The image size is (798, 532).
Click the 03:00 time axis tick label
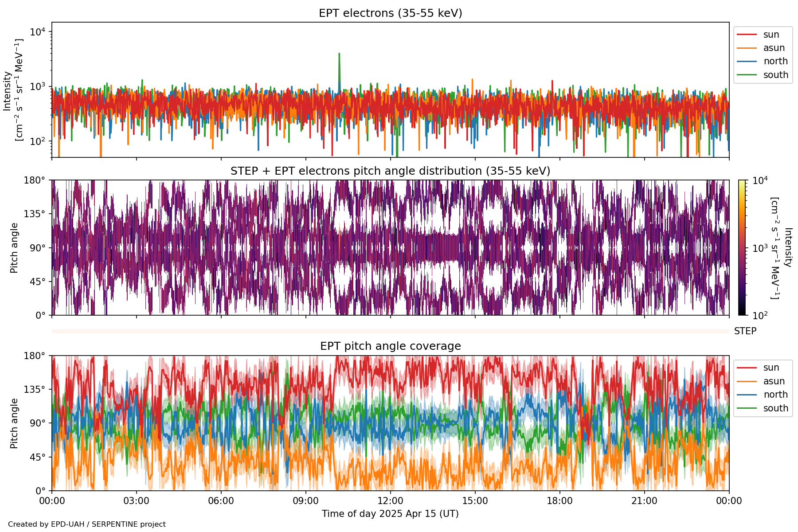(136, 501)
